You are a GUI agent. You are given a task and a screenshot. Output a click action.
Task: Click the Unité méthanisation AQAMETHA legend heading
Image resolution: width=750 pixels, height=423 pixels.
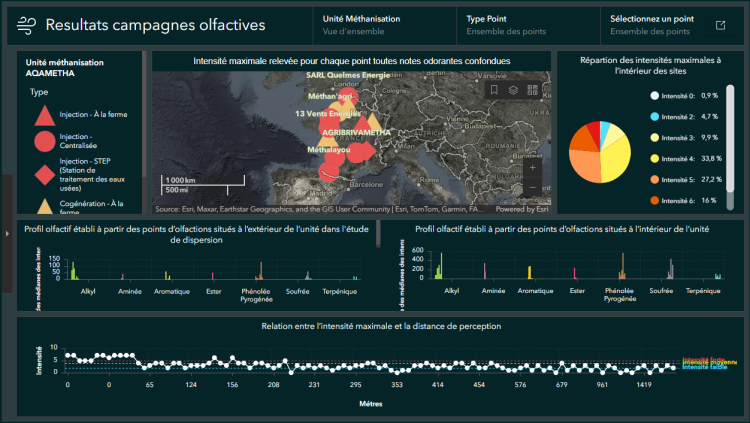coord(65,67)
